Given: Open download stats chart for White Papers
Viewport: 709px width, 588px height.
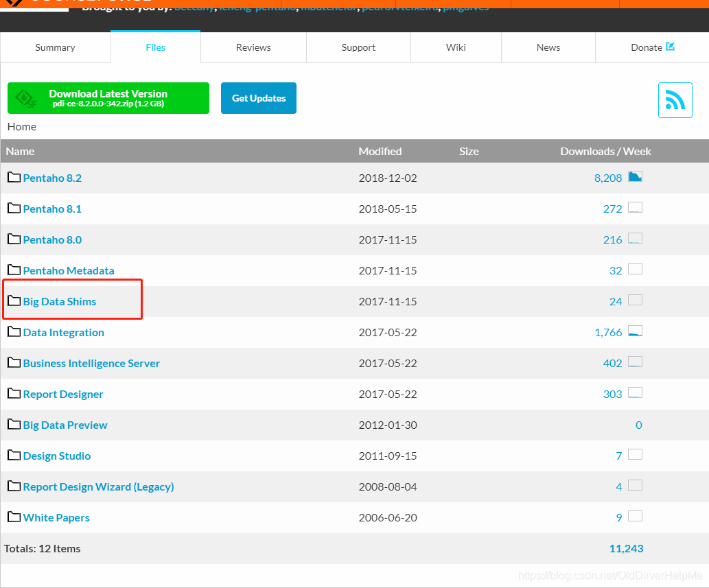Looking at the screenshot, I should pos(635,516).
